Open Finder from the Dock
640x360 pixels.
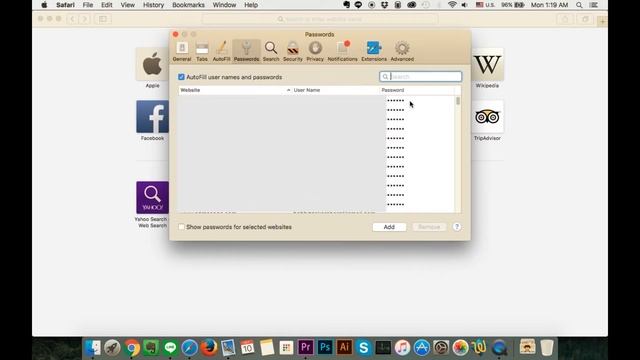93,348
